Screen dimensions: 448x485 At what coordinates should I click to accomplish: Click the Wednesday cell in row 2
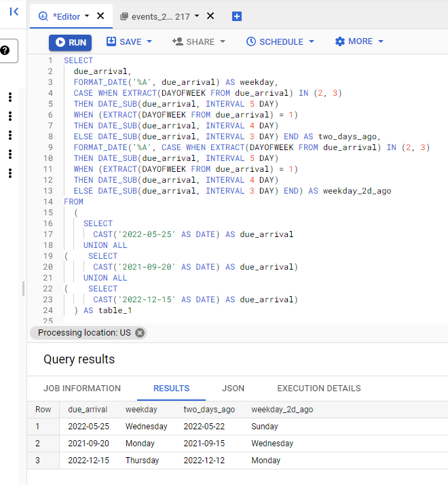(x=272, y=444)
